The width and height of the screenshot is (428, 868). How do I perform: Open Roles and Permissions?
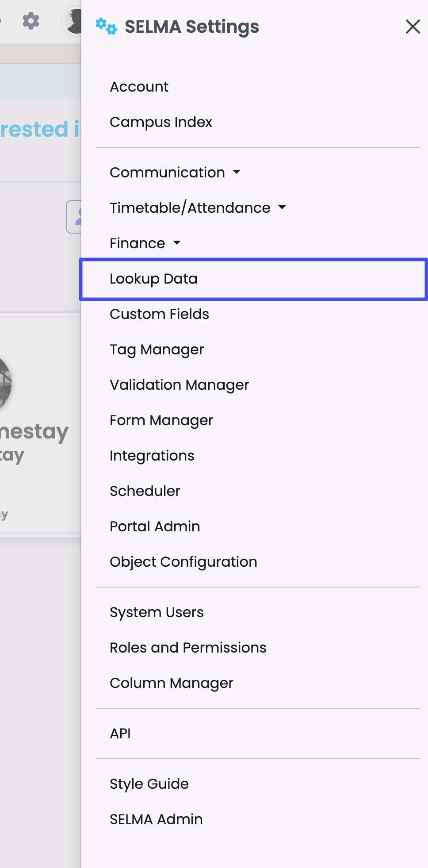click(188, 648)
